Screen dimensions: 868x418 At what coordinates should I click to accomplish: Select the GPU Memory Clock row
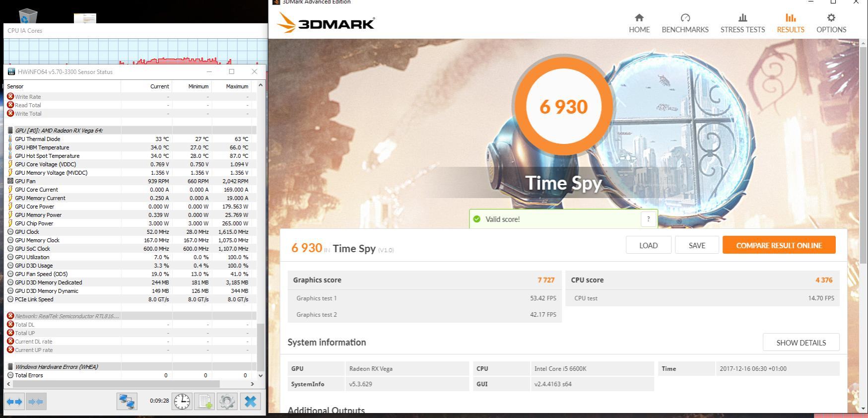coord(131,240)
